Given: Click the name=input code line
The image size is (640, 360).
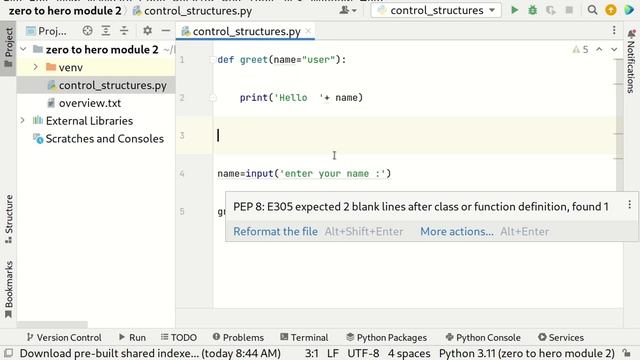Looking at the screenshot, I should (304, 173).
